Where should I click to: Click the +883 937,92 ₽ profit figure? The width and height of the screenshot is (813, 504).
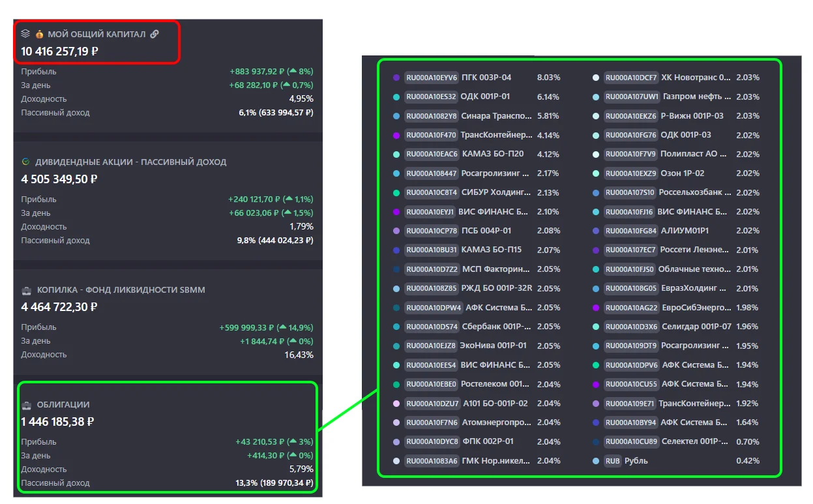258,72
